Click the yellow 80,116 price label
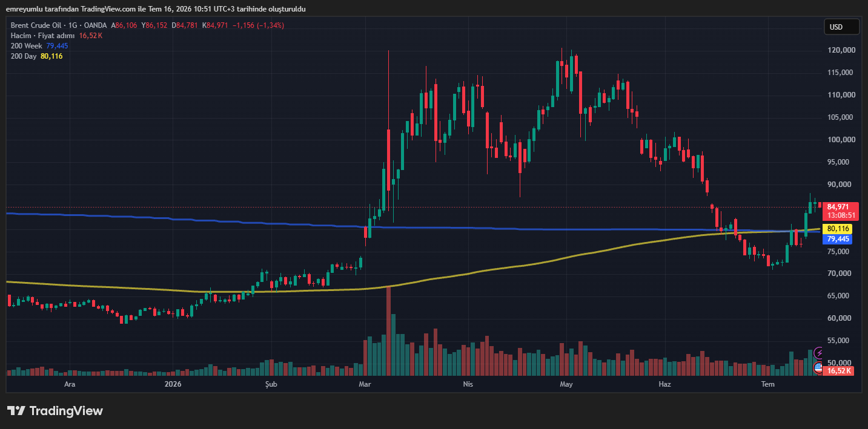This screenshot has width=868, height=429. (838, 229)
